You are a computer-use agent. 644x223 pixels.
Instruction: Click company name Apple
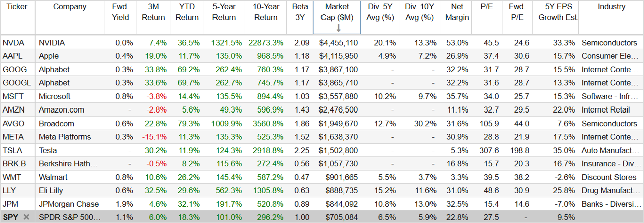49,56
